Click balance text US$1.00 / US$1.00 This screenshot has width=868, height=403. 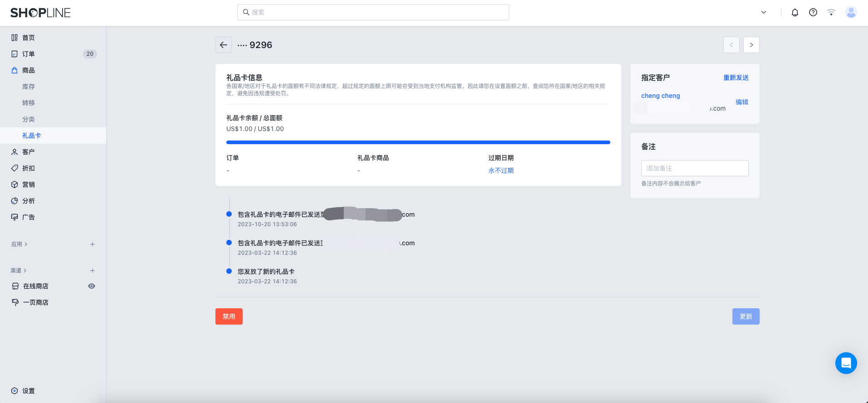[x=255, y=129]
